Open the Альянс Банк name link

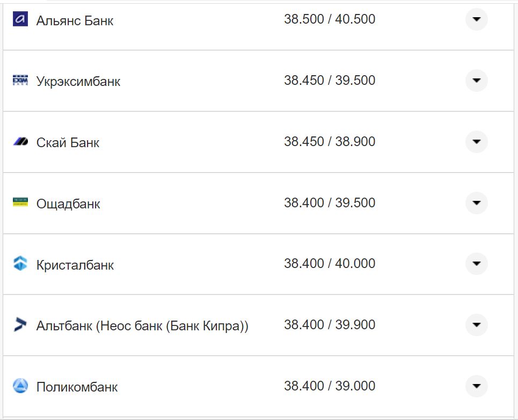(x=75, y=21)
